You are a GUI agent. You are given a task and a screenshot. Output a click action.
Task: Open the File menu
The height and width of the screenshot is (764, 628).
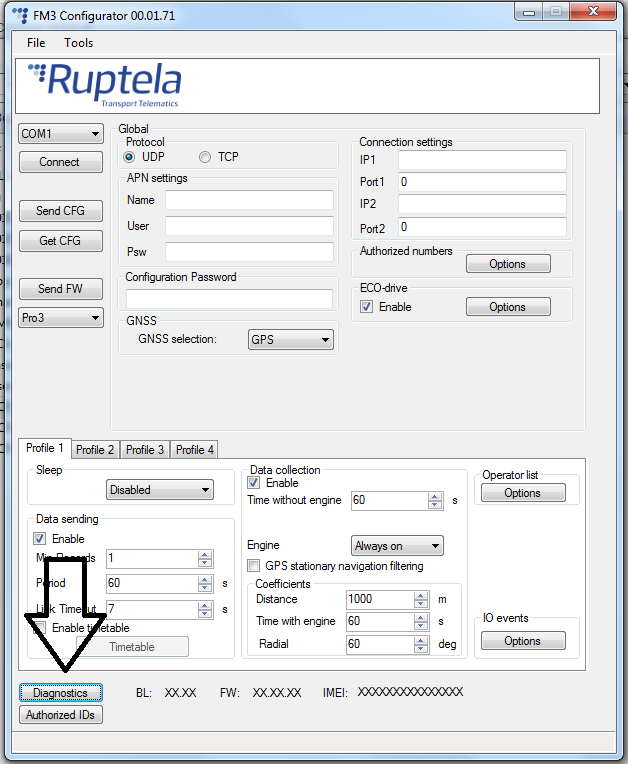click(x=36, y=43)
